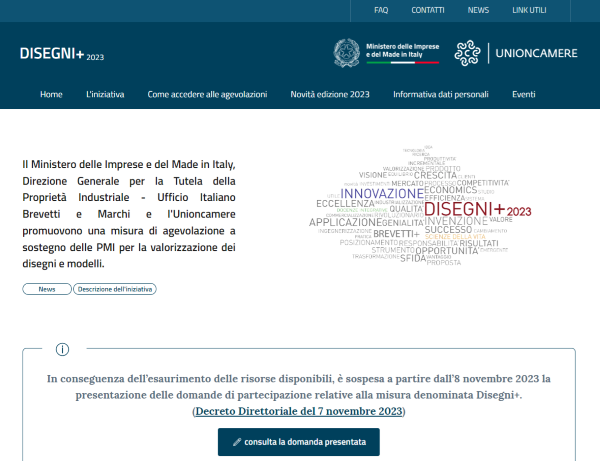Open NEWS in the top bar

(x=478, y=10)
